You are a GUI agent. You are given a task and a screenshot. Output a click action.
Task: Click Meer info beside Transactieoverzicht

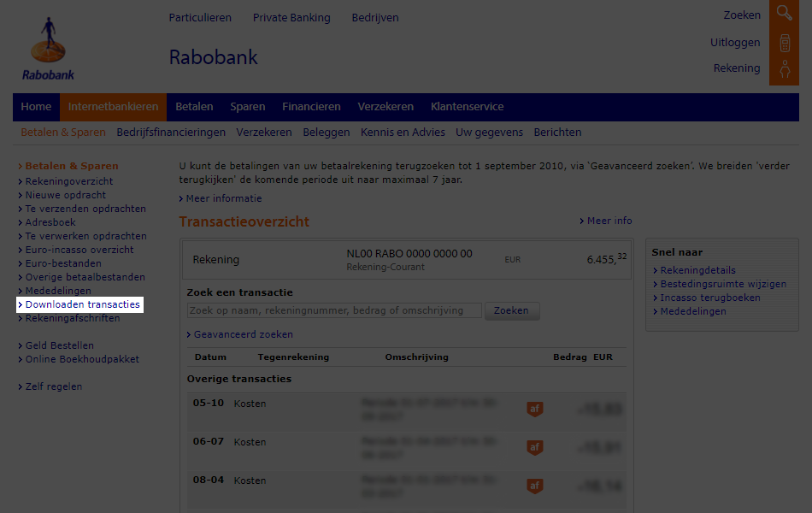pyautogui.click(x=609, y=221)
